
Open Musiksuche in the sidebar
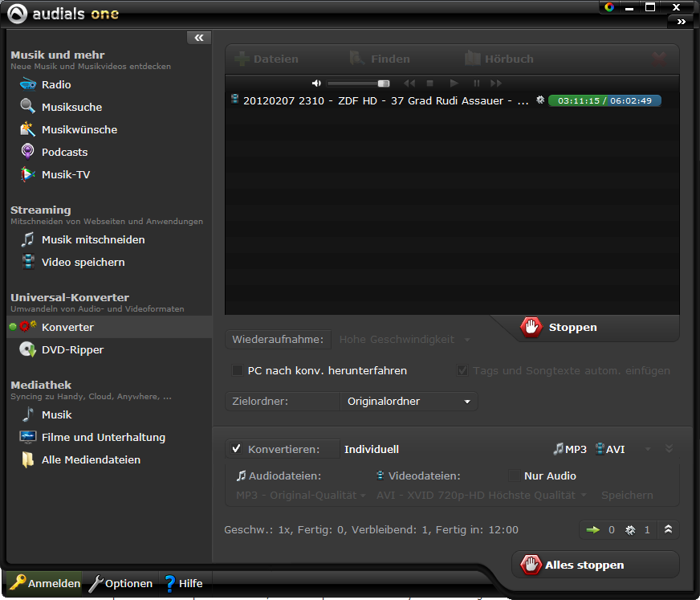click(72, 107)
